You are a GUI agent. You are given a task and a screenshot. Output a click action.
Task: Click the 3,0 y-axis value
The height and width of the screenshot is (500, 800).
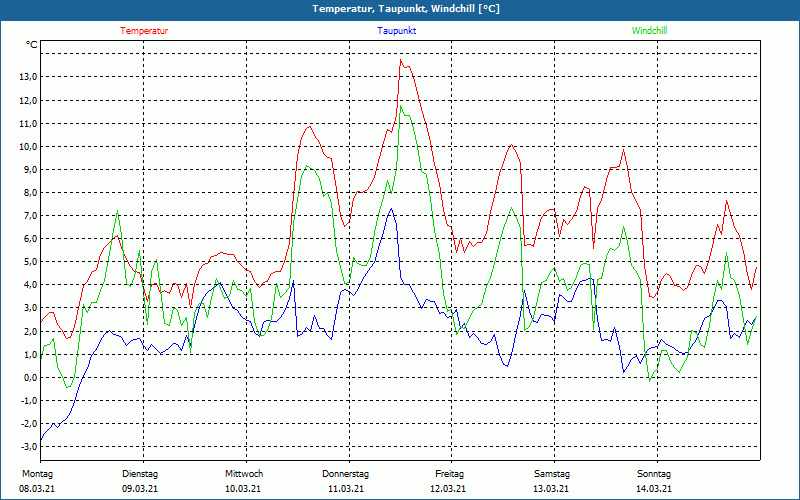coord(30,308)
